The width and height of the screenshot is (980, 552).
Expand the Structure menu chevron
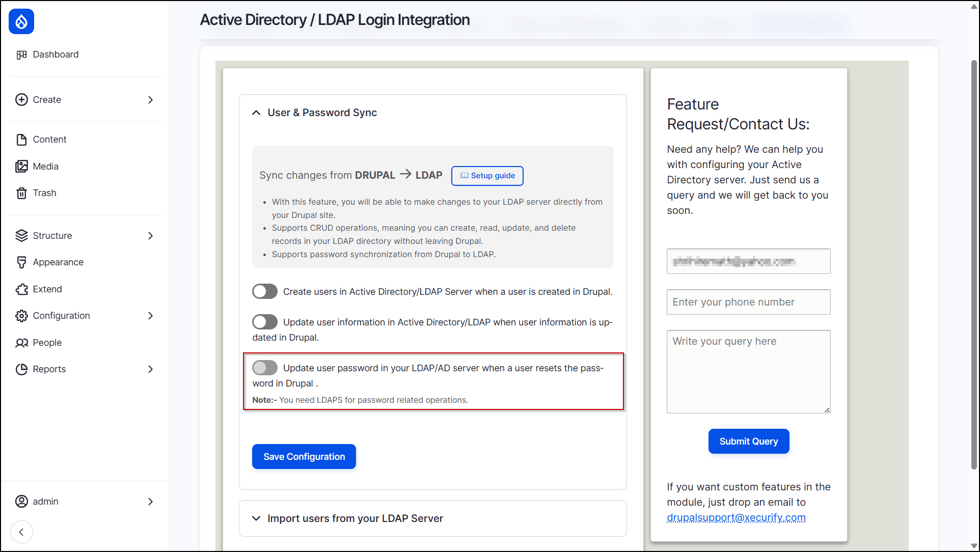pos(150,236)
